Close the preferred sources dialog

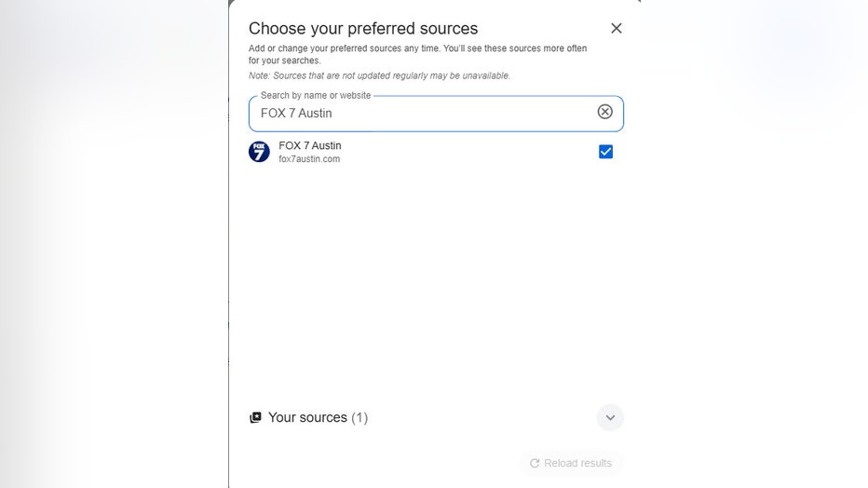tap(616, 28)
